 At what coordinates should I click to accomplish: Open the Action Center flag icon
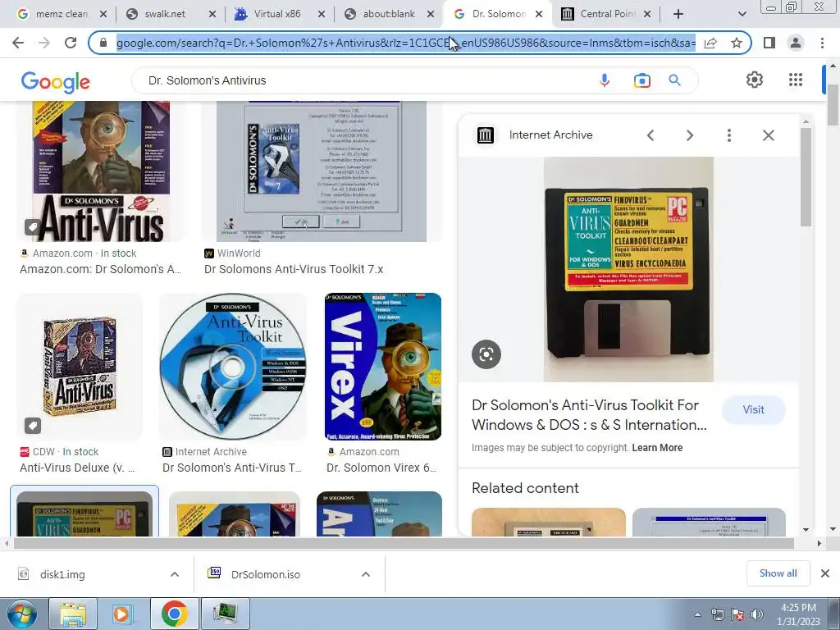point(737,614)
